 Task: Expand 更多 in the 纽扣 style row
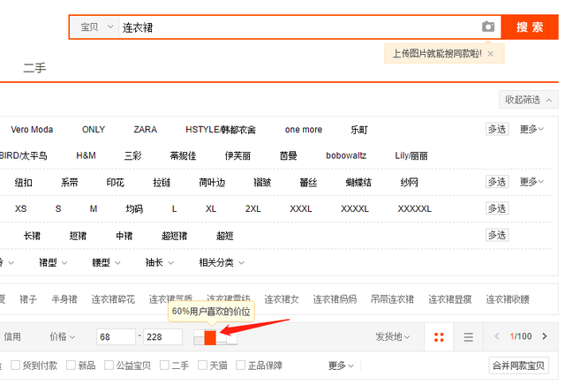531,182
